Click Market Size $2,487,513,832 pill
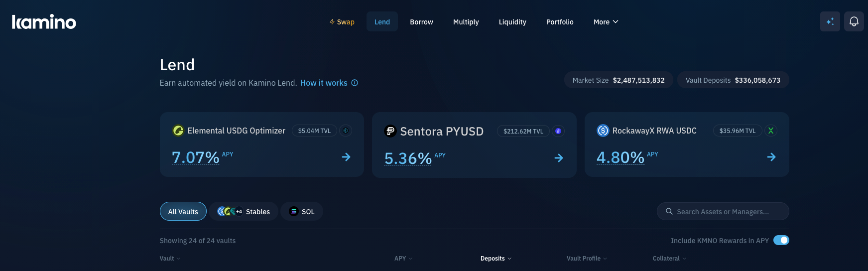Viewport: 868px width, 271px height. tap(619, 80)
